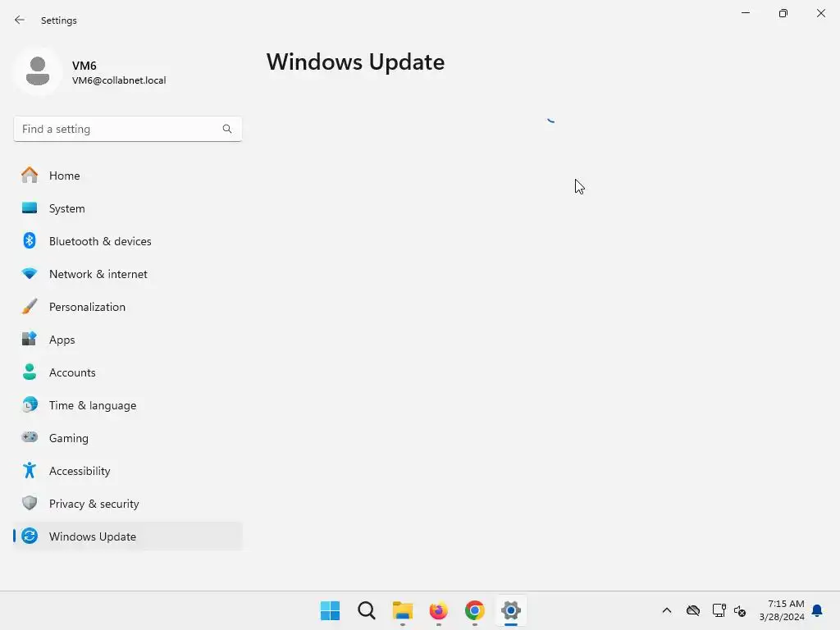
Task: Open notifications bell in taskbar
Action: pos(817,610)
